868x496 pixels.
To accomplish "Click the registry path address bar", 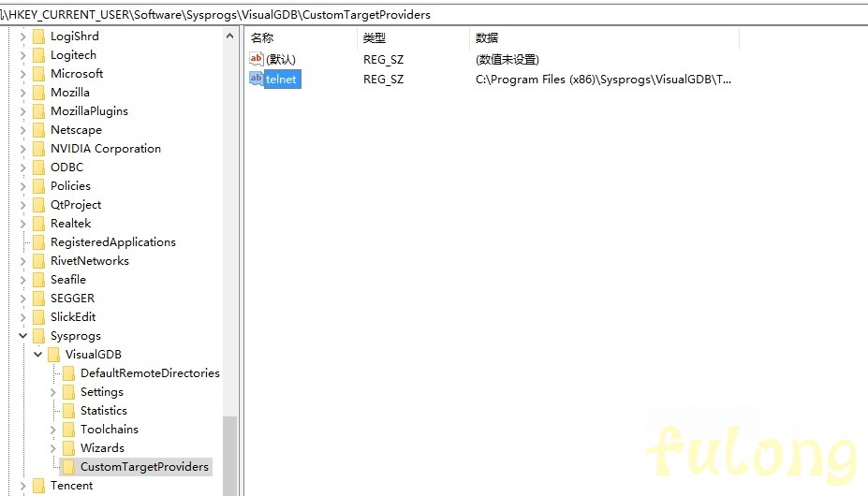I will pyautogui.click(x=434, y=15).
